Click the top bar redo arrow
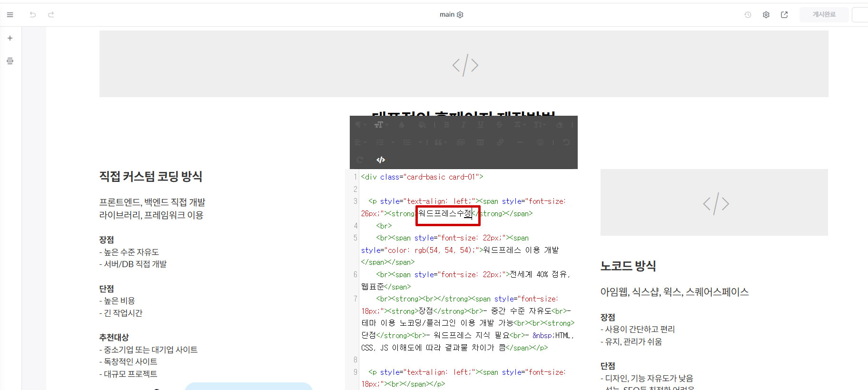 (51, 15)
